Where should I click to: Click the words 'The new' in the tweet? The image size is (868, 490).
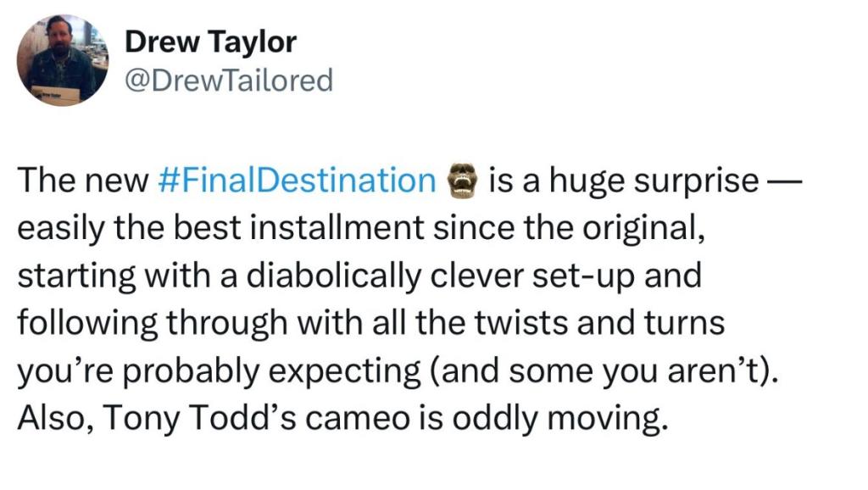coord(83,180)
